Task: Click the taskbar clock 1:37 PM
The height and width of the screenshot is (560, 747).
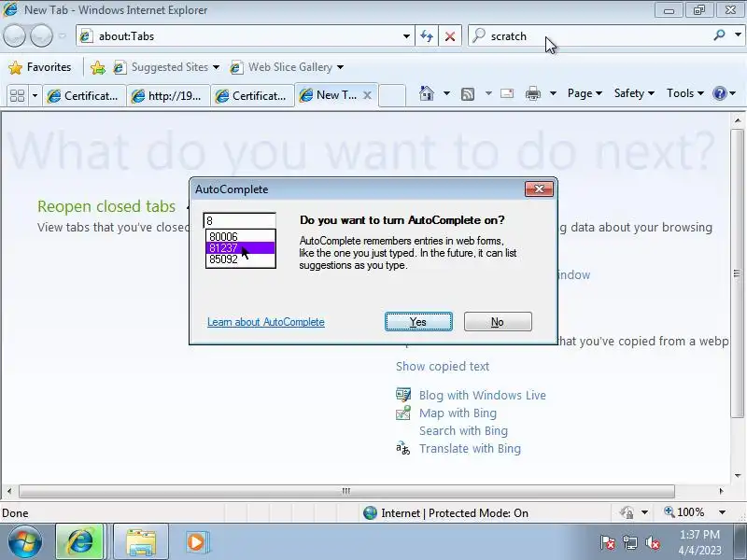Action: coord(699,542)
